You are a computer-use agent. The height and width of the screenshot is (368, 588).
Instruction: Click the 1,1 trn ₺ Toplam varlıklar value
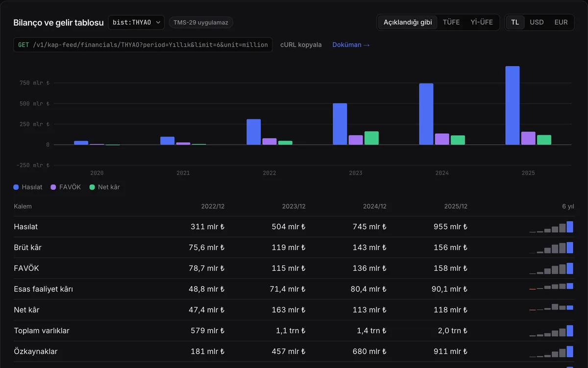291,331
